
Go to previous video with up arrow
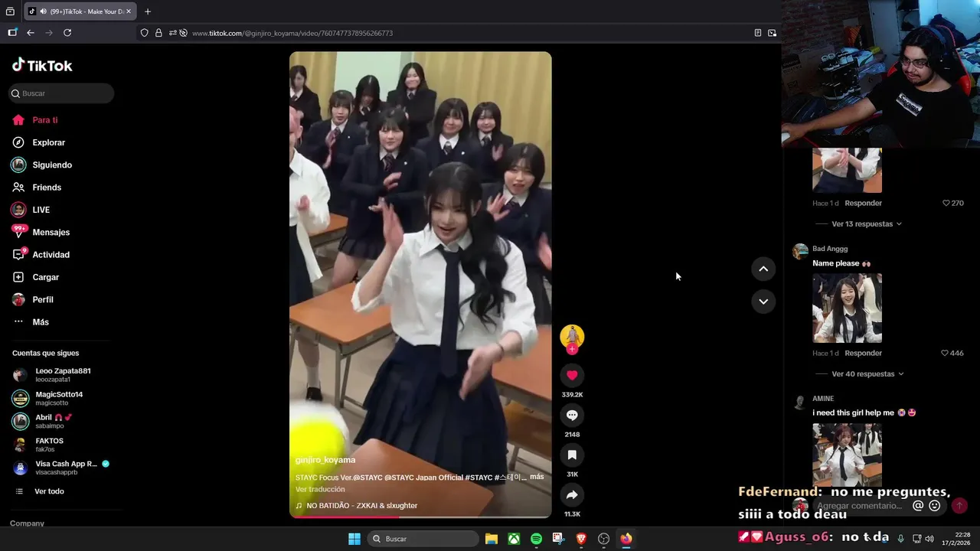click(763, 269)
